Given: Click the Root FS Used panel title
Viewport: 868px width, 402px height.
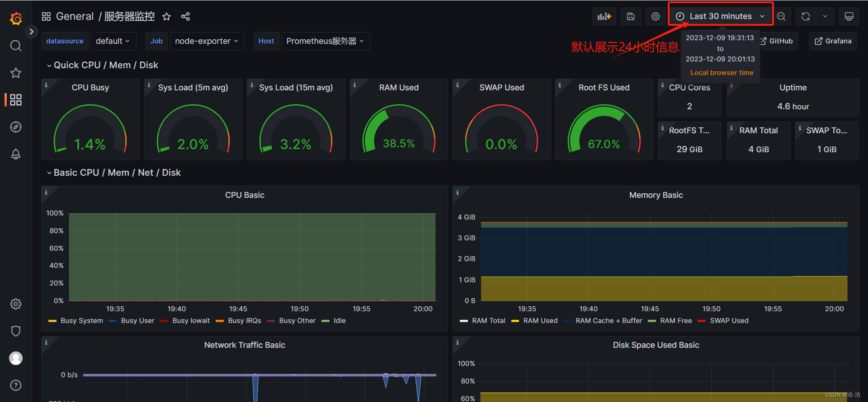Looking at the screenshot, I should 604,88.
